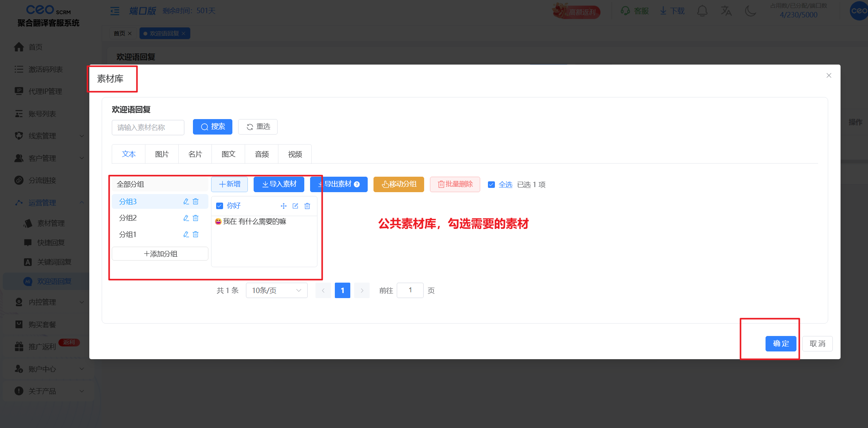Open the language translation icon in header
Image resolution: width=868 pixels, height=428 pixels.
coord(726,11)
